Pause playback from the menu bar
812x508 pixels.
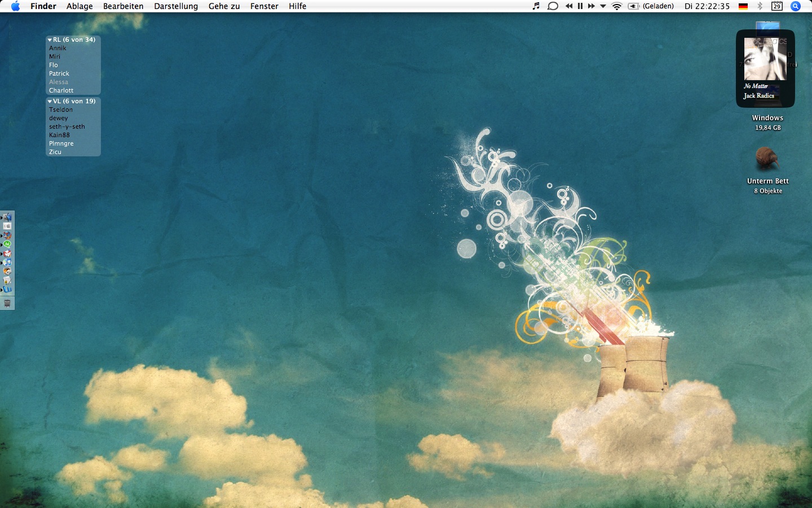coord(580,6)
